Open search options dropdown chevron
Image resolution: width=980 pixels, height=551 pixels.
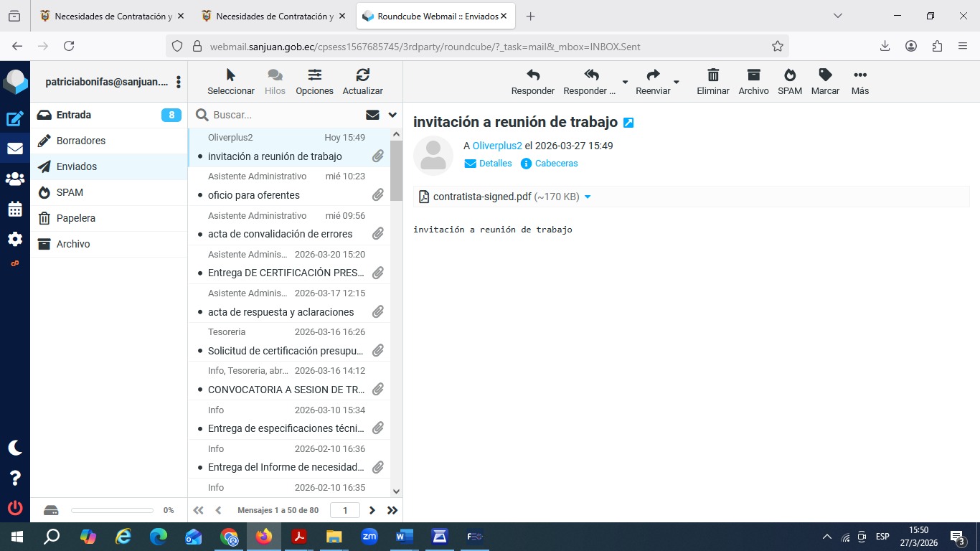point(392,115)
